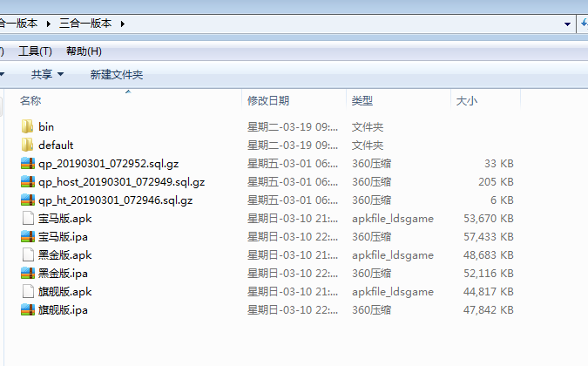Open the default folder icon
Screen dimensions: 588x366
click(x=27, y=146)
